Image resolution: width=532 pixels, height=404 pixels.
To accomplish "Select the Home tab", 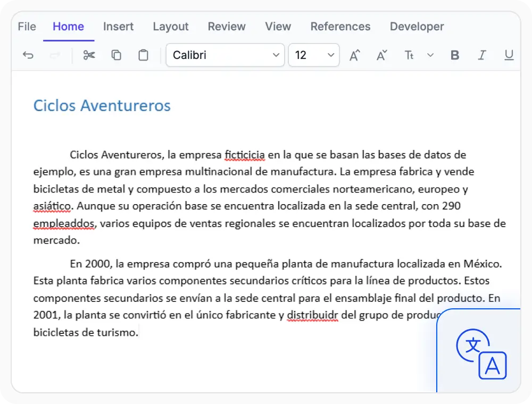I will point(68,27).
